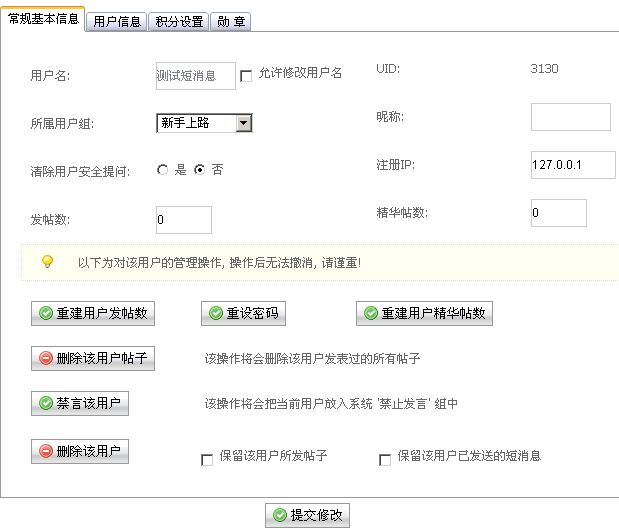Click the 禁言该用户 button
619x531 pixels.
pyautogui.click(x=80, y=403)
